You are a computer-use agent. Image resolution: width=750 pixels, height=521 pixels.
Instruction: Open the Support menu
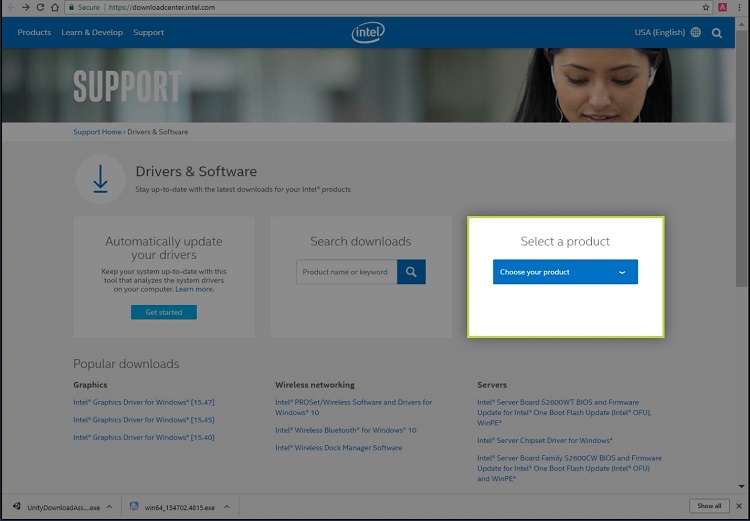coord(148,32)
